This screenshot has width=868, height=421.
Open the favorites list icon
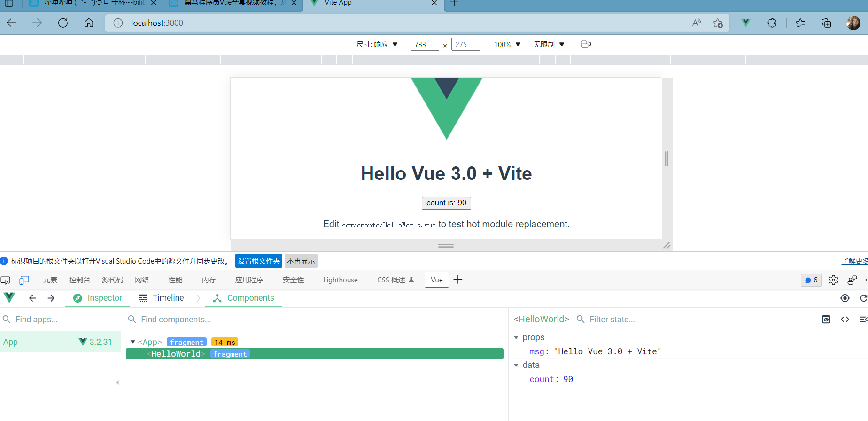(800, 23)
